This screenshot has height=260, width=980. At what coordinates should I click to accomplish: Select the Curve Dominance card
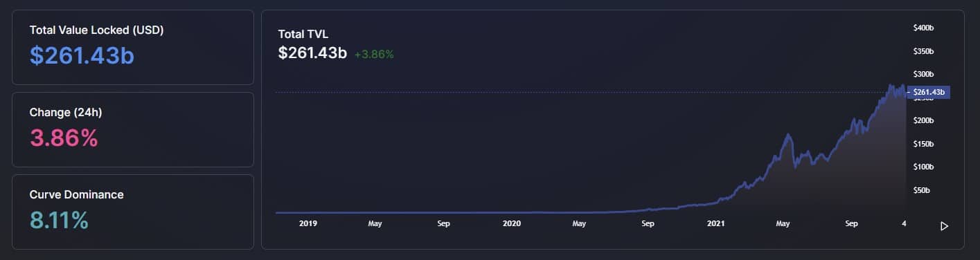point(133,212)
